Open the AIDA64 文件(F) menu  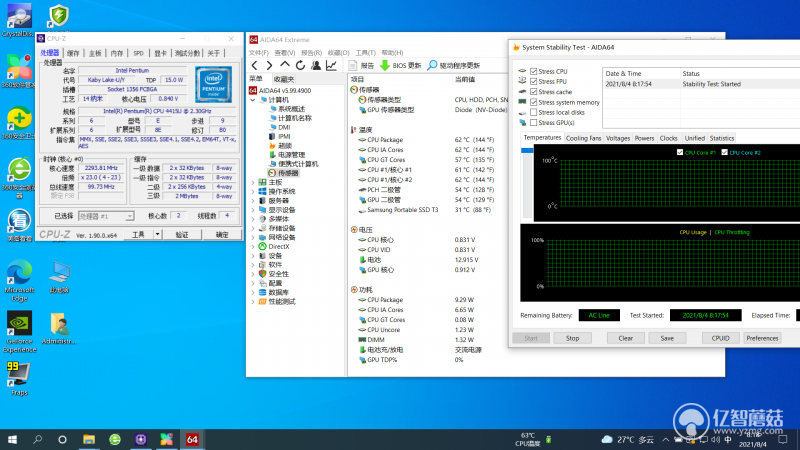point(259,53)
